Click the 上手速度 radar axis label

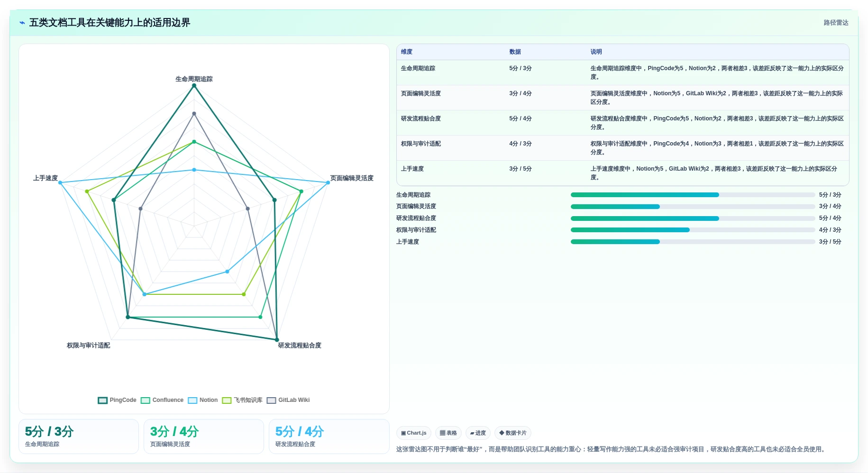46,178
